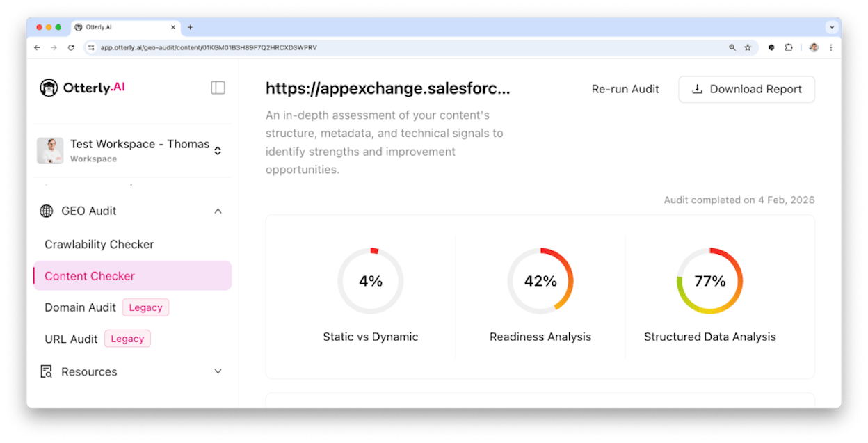Image resolution: width=868 pixels, height=443 pixels.
Task: Click the browser back arrow
Action: [x=38, y=47]
